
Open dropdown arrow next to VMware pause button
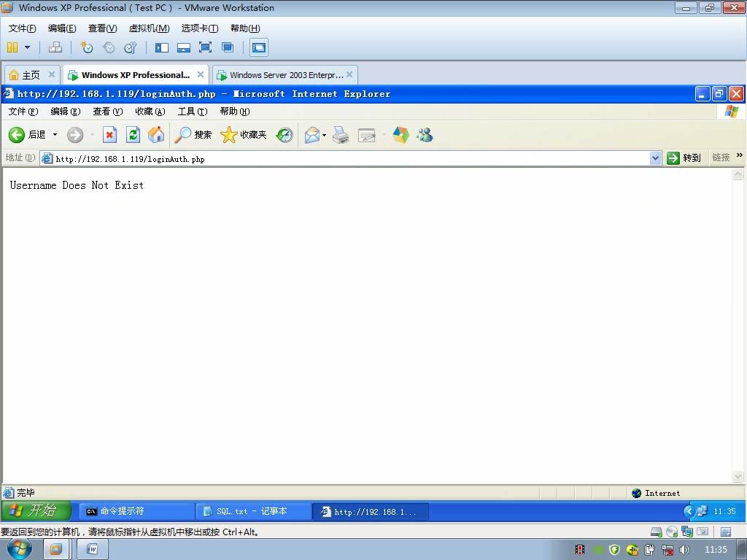coord(27,47)
